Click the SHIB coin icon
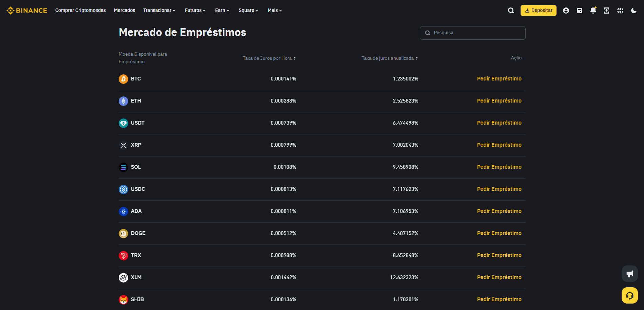The width and height of the screenshot is (644, 310). 123,299
